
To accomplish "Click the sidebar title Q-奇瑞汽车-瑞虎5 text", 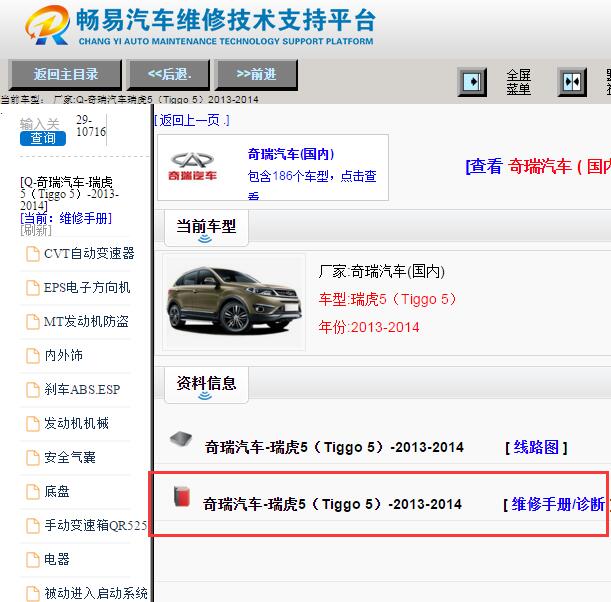I will coord(69,194).
